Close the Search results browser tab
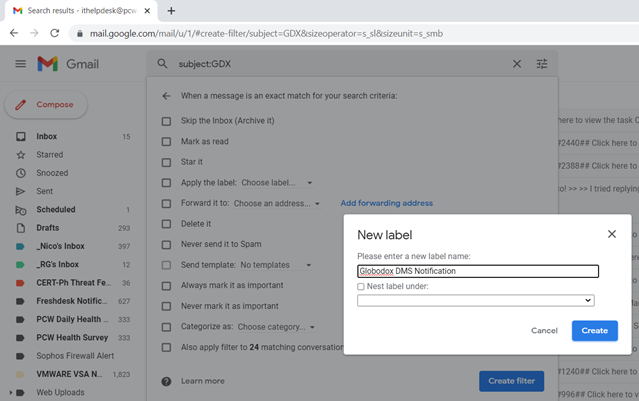This screenshot has width=639, height=401. (x=147, y=11)
